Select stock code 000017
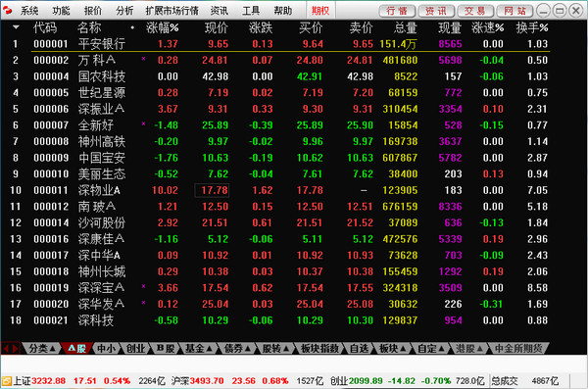 click(51, 256)
